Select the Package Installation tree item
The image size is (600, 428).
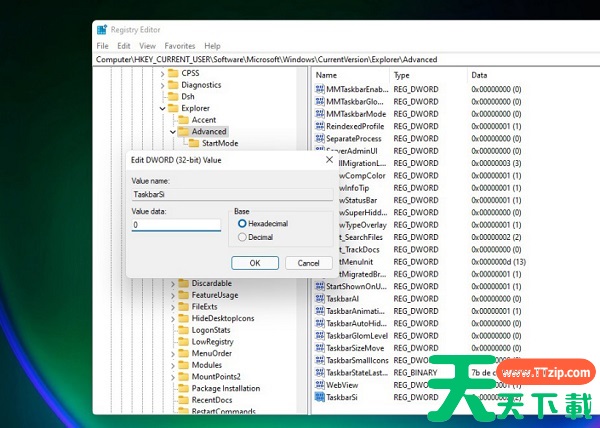(x=226, y=388)
